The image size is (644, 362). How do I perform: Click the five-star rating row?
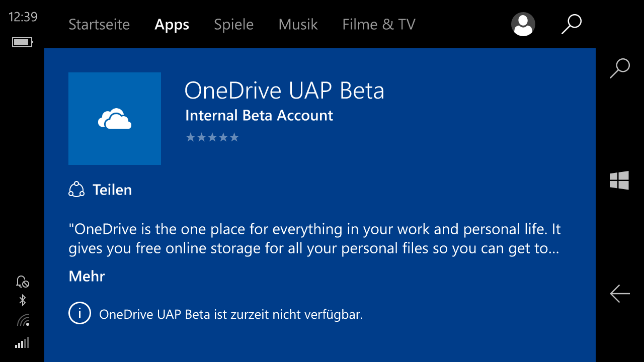(x=212, y=137)
